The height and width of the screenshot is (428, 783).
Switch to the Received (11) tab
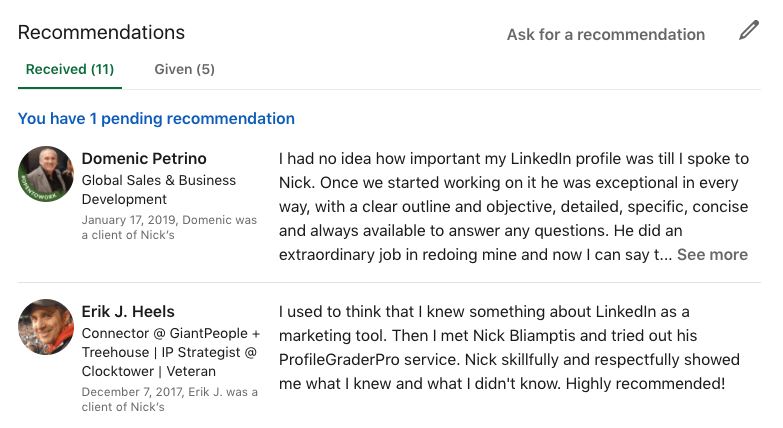(x=70, y=70)
